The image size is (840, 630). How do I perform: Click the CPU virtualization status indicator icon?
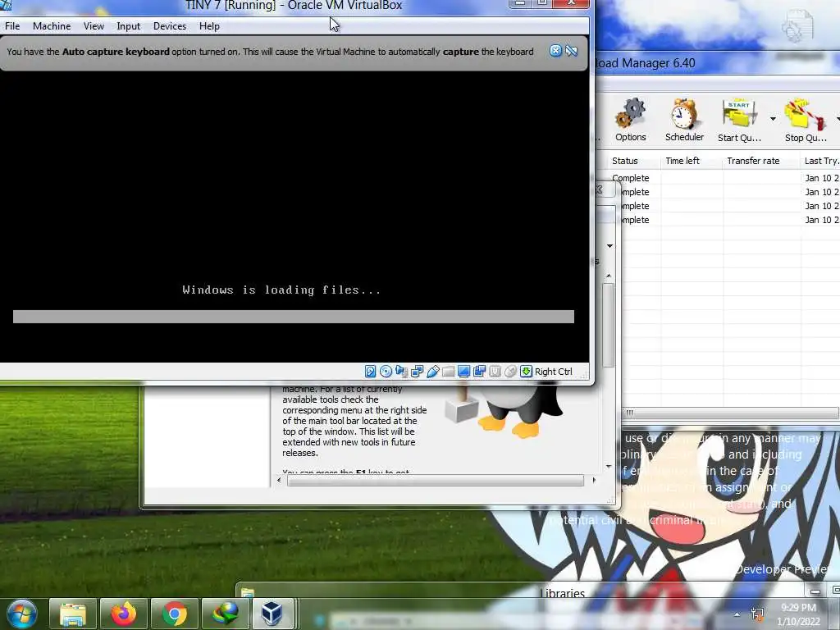tap(495, 372)
